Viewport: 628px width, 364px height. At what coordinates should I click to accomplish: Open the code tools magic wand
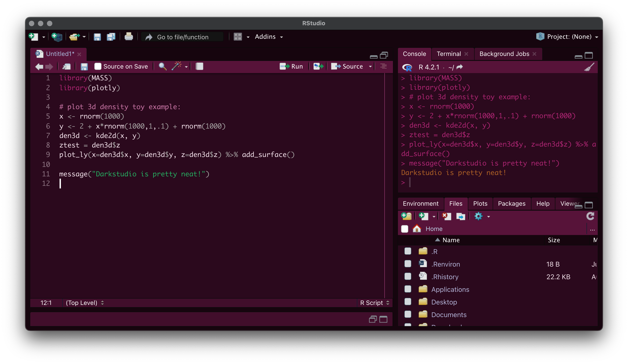(x=176, y=66)
